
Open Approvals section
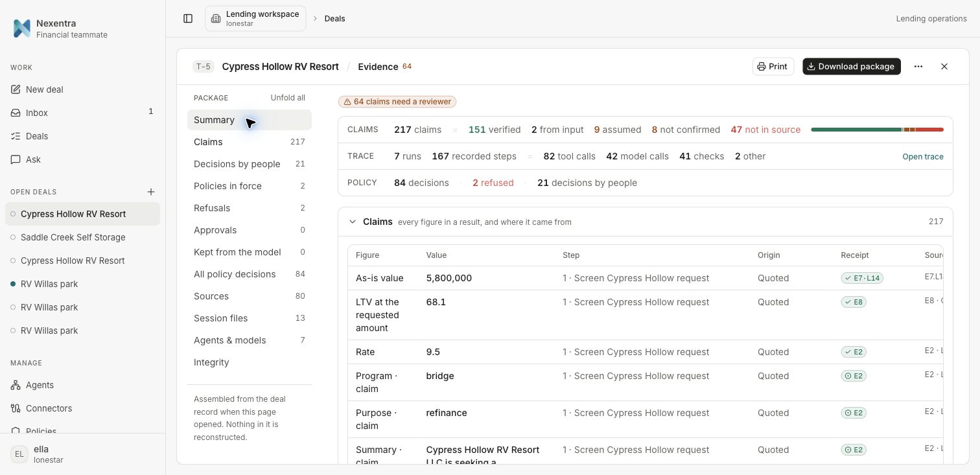[x=250, y=230]
